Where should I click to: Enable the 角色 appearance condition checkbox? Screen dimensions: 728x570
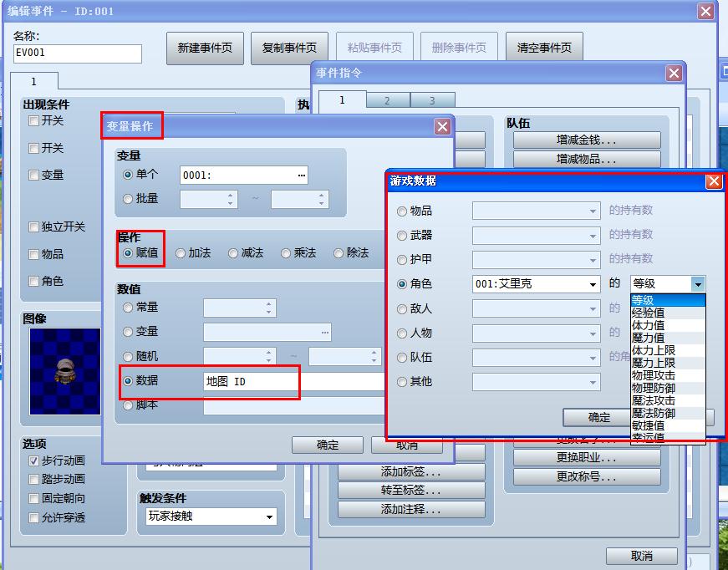tap(33, 282)
